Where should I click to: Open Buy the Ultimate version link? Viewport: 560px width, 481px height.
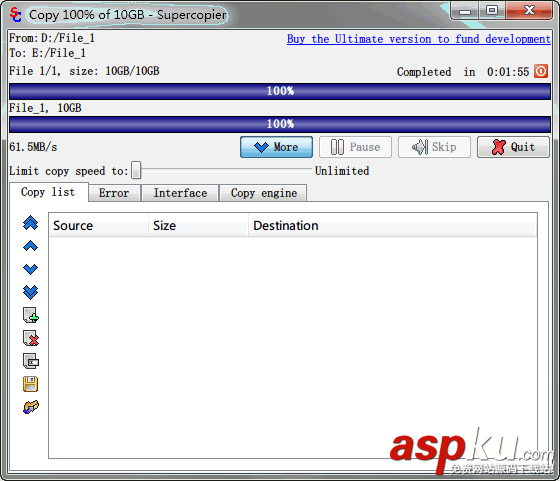(419, 39)
